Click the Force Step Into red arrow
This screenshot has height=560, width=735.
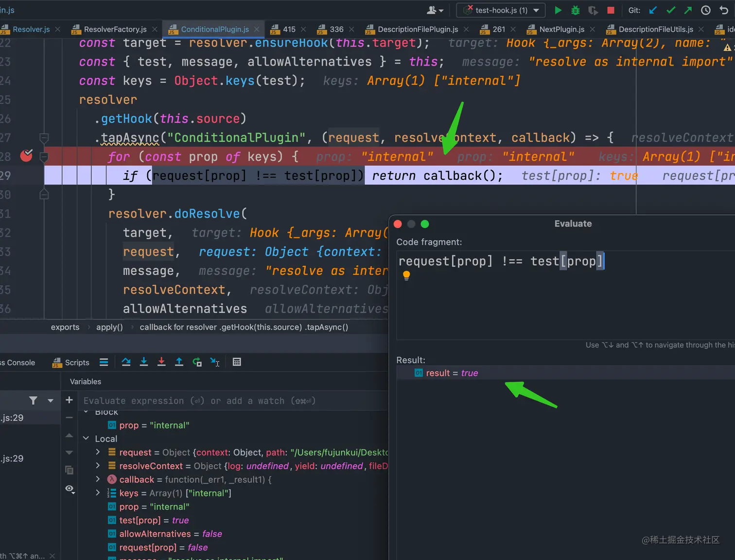click(x=161, y=362)
